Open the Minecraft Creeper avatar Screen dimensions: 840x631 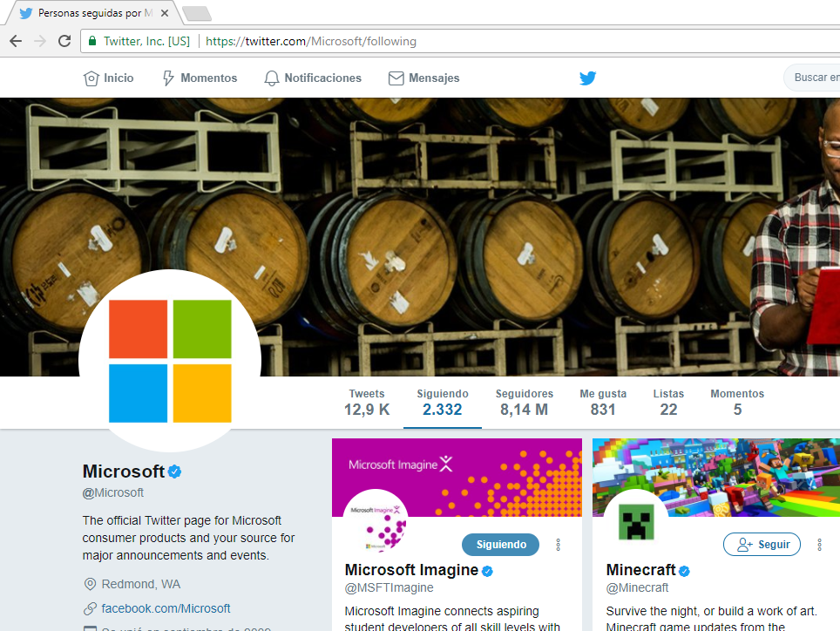637,522
